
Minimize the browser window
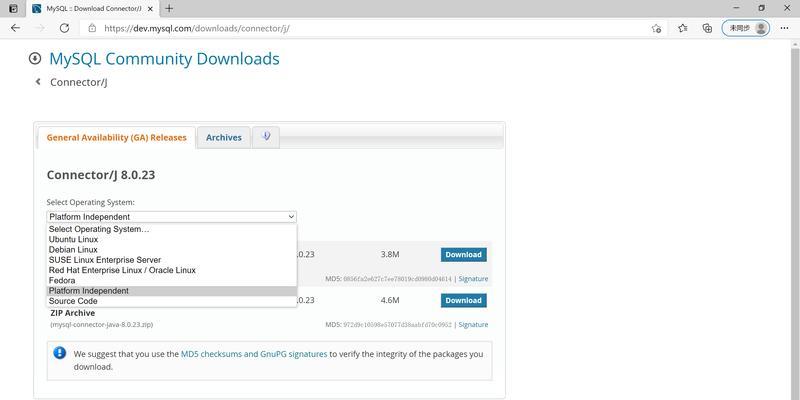point(736,8)
